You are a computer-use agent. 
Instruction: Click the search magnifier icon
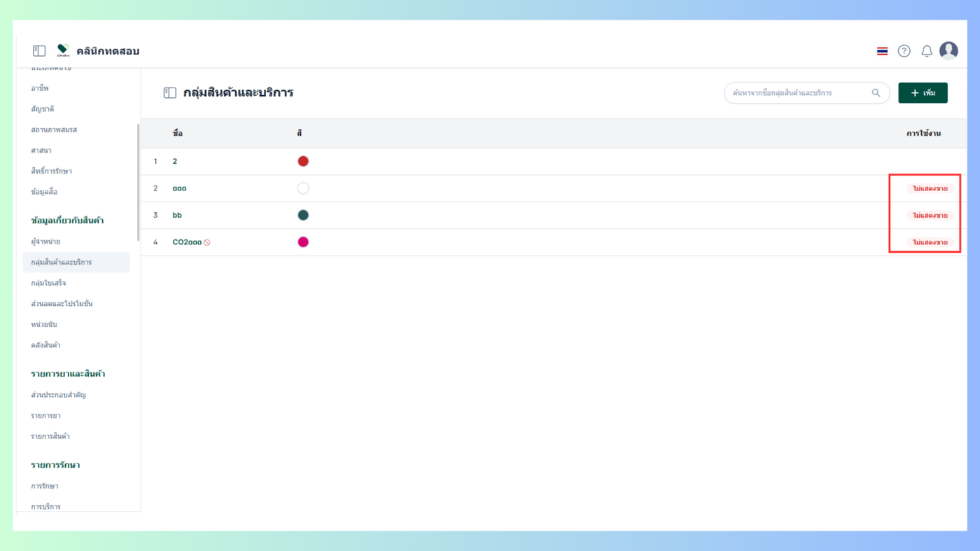(876, 92)
